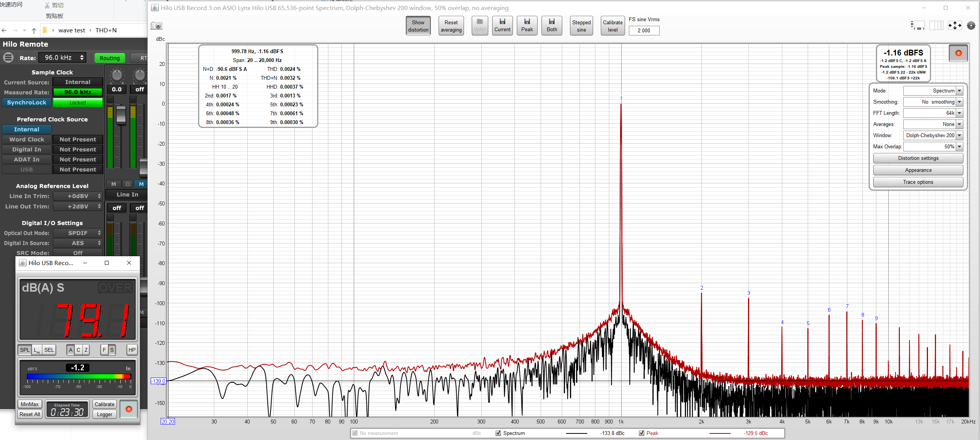Open the Mode dropdown showing Spectrum
The width and height of the screenshot is (980, 440).
(933, 91)
